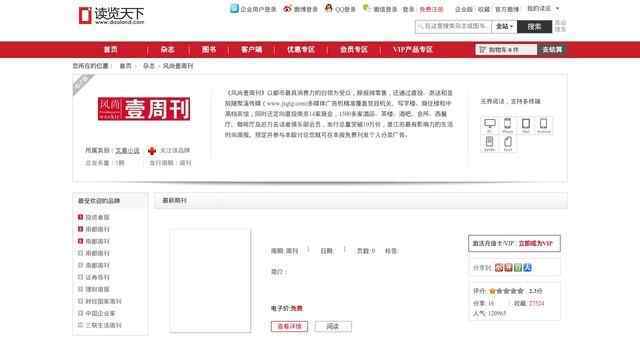Open the sixth red navigation tab

(x=354, y=50)
